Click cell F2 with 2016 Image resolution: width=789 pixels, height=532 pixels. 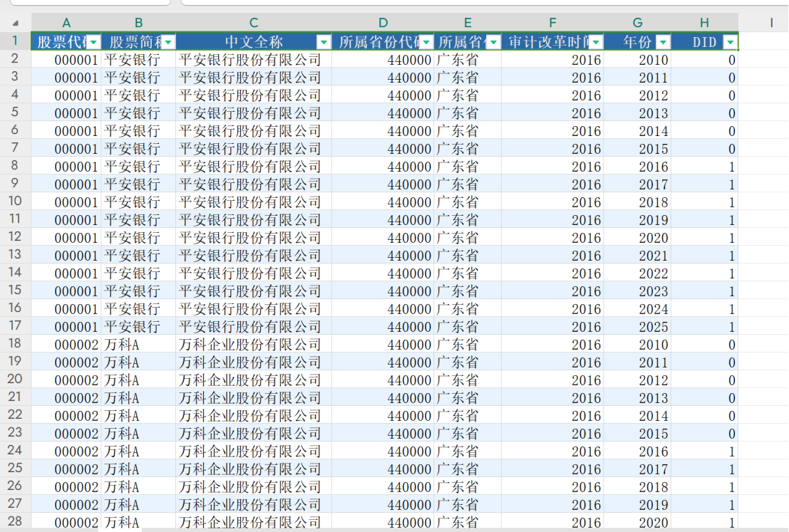click(552, 60)
